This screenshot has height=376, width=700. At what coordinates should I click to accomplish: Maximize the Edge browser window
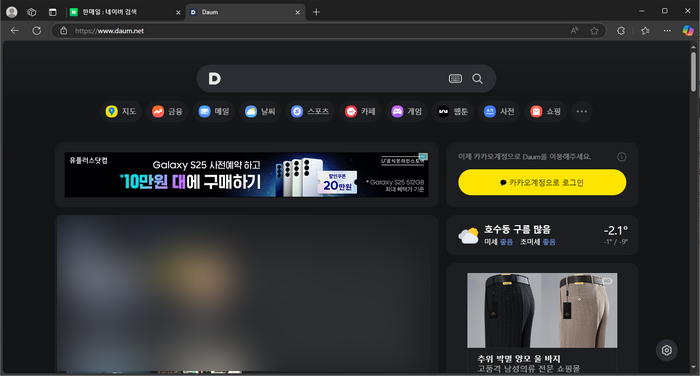[x=665, y=11]
